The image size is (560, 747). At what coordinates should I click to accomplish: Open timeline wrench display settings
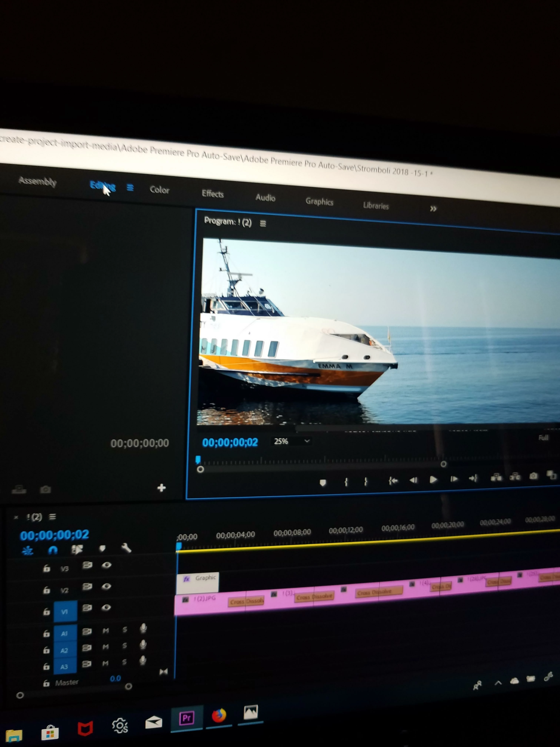[126, 548]
